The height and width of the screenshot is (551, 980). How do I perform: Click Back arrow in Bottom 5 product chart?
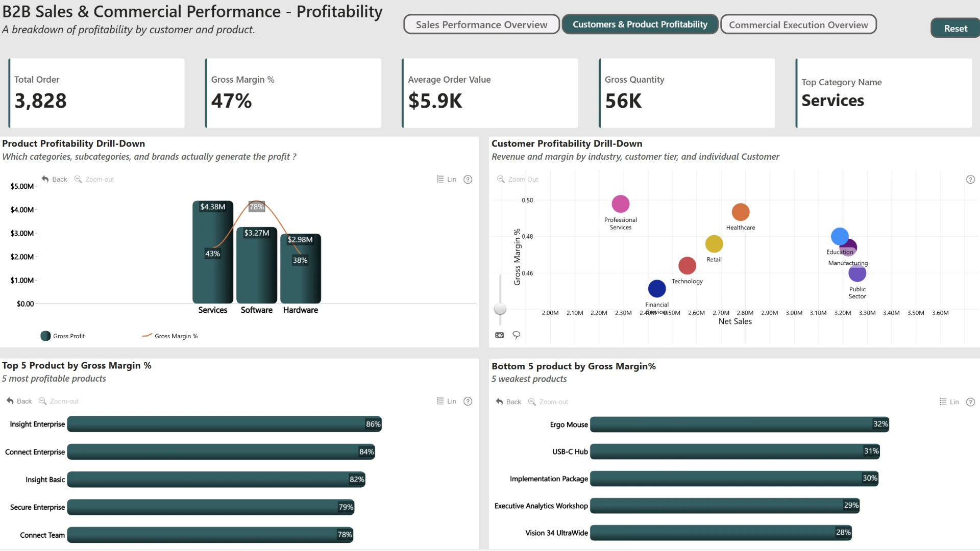point(499,402)
